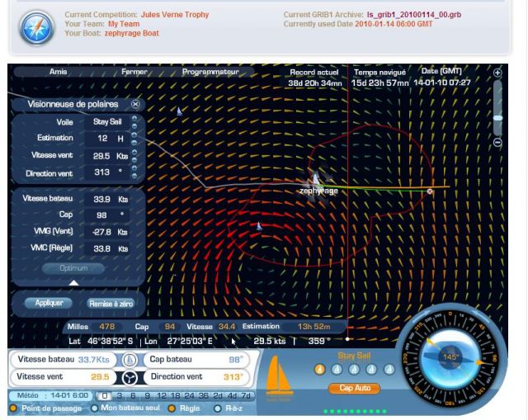Decrease the Voile sail selection
Image resolution: width=528 pixels, height=420 pixels.
pyautogui.click(x=134, y=126)
